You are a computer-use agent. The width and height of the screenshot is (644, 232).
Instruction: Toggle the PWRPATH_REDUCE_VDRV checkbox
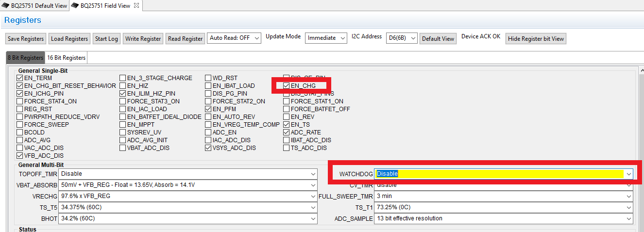20,117
